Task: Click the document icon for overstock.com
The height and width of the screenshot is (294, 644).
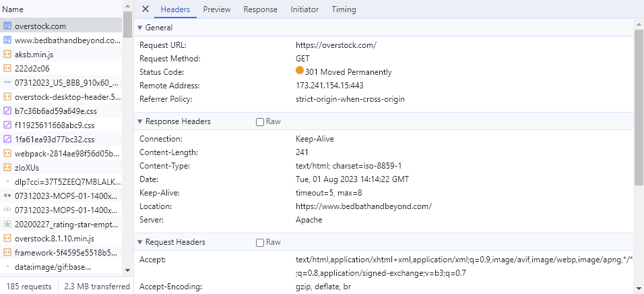Action: pyautogui.click(x=7, y=26)
